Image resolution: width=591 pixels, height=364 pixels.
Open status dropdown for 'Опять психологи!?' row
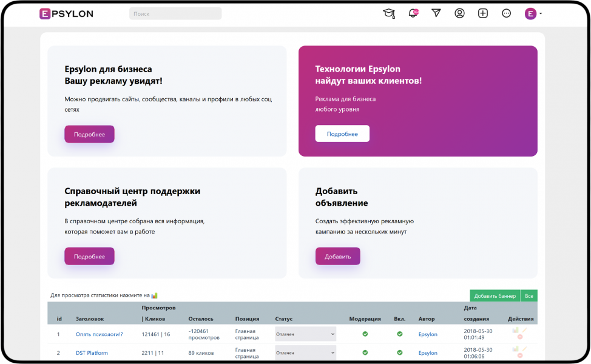[305, 334]
